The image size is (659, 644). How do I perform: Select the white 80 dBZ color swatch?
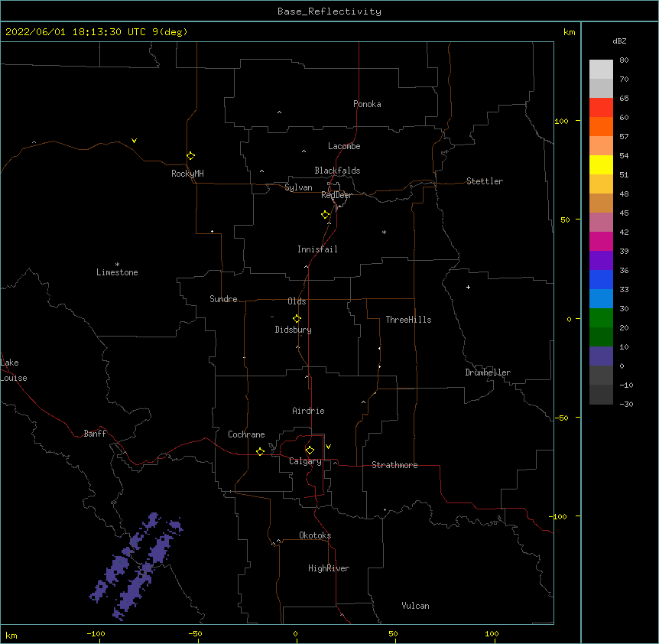601,70
